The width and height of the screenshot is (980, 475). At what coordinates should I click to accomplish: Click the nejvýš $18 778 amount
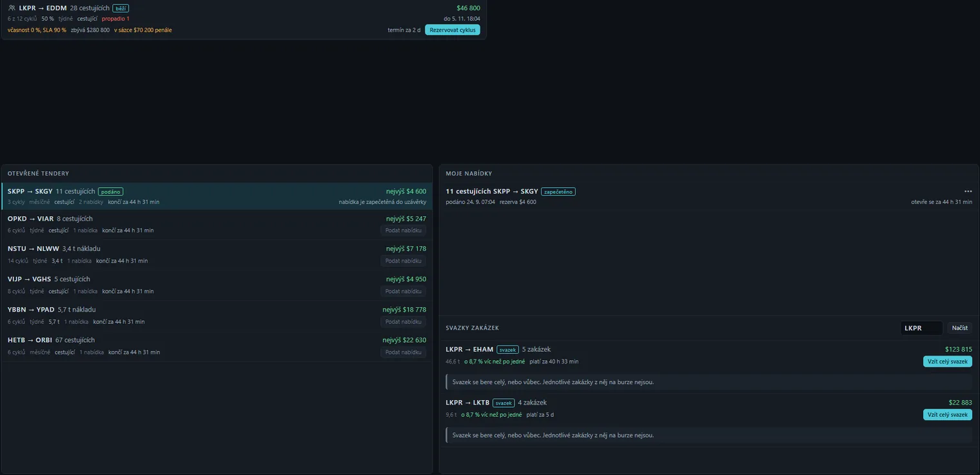tap(404, 310)
